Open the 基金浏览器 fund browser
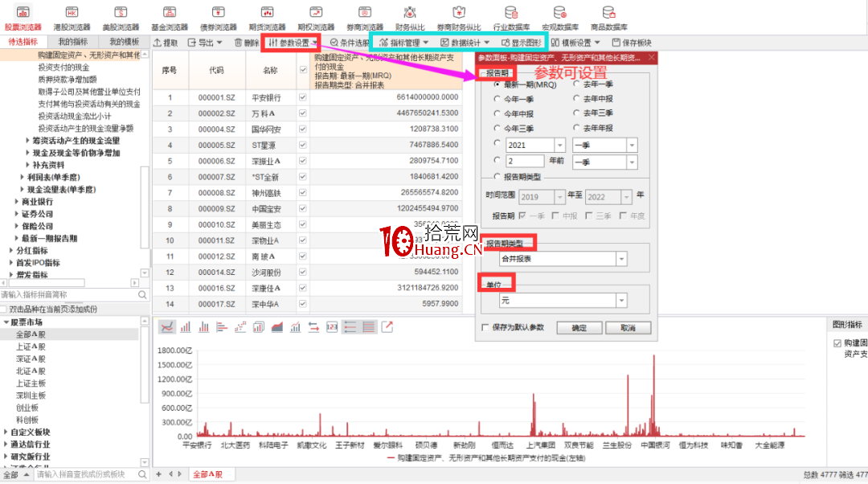This screenshot has width=868, height=484. (170, 18)
